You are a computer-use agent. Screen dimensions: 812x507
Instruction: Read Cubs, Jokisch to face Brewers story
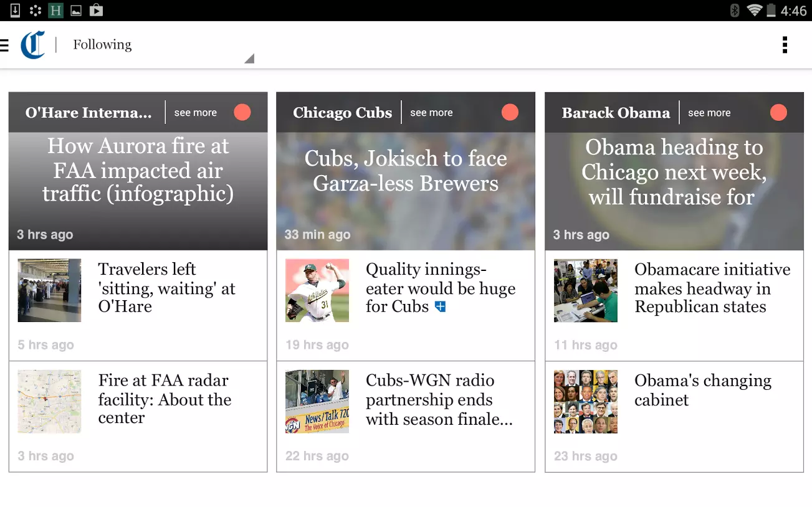pos(406,171)
